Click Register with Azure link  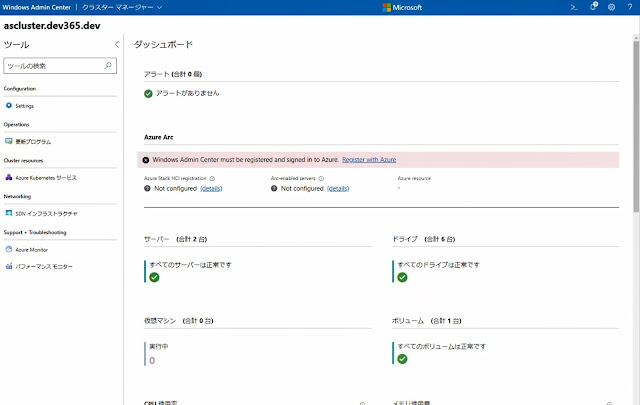(x=369, y=160)
